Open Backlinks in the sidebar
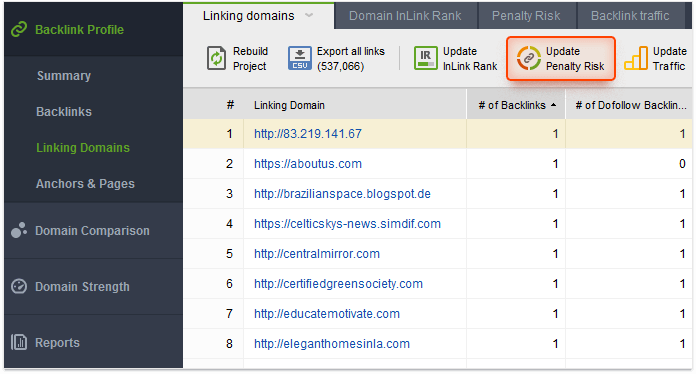 pos(64,112)
